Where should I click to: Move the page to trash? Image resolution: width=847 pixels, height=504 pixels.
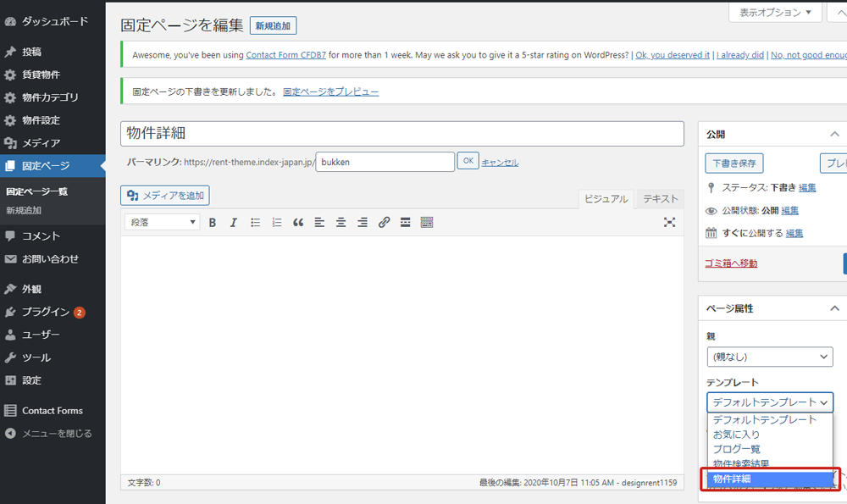[x=731, y=263]
